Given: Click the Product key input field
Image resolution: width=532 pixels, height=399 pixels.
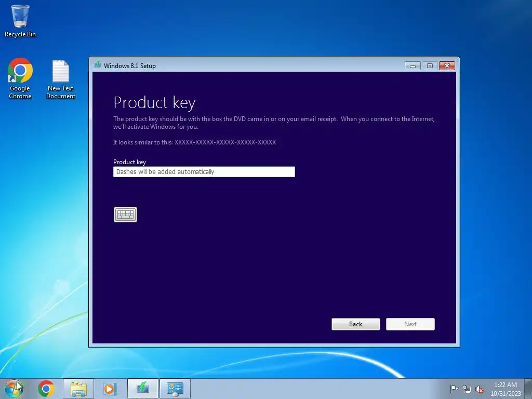Looking at the screenshot, I should point(204,171).
